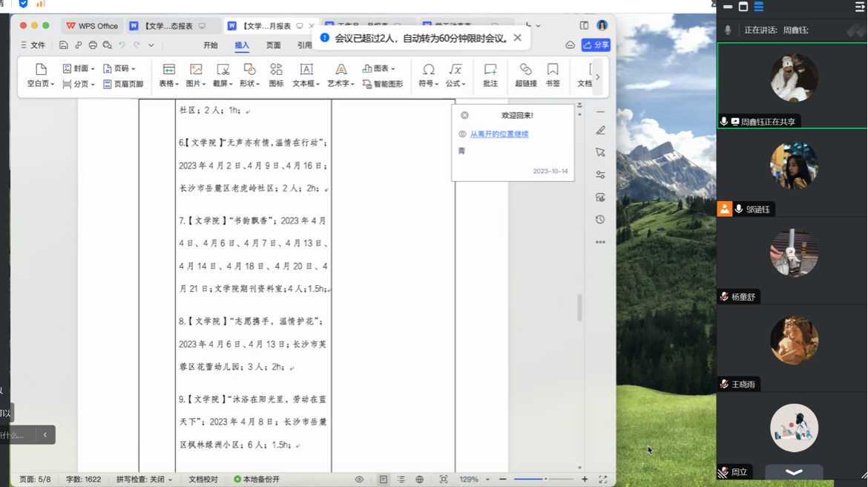Click the 从离开的位置继续 link

[x=499, y=134]
